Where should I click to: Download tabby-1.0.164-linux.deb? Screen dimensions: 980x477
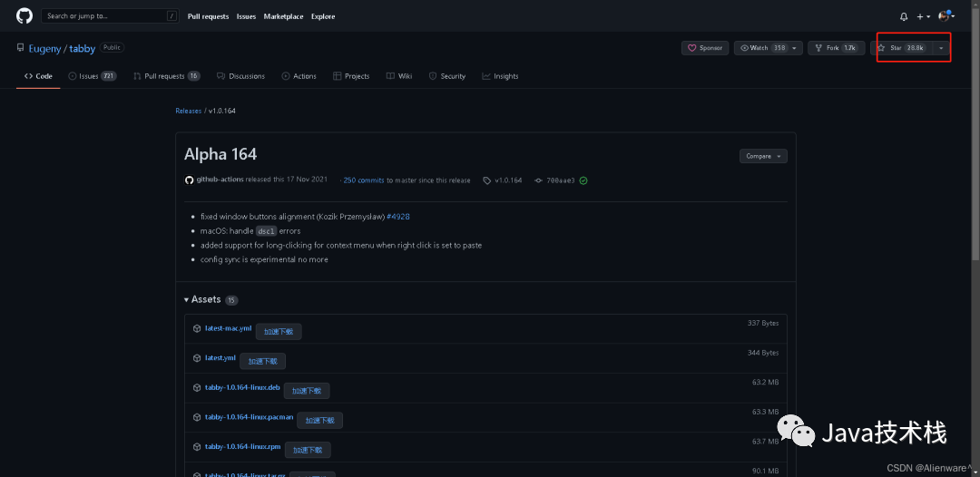click(242, 387)
